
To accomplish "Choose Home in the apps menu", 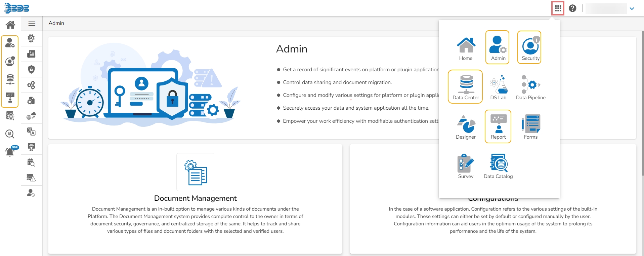I will (x=466, y=49).
